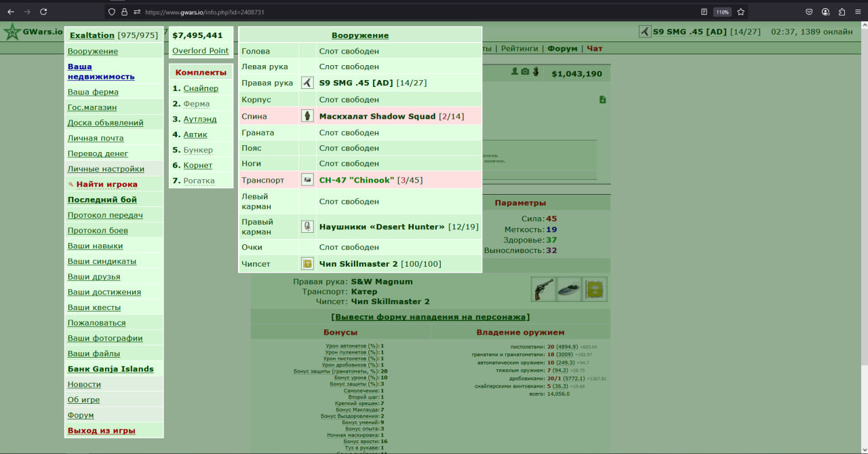The width and height of the screenshot is (868, 454).
Task: Click the S9 SMG weapon icon in right hand slot
Action: point(307,83)
